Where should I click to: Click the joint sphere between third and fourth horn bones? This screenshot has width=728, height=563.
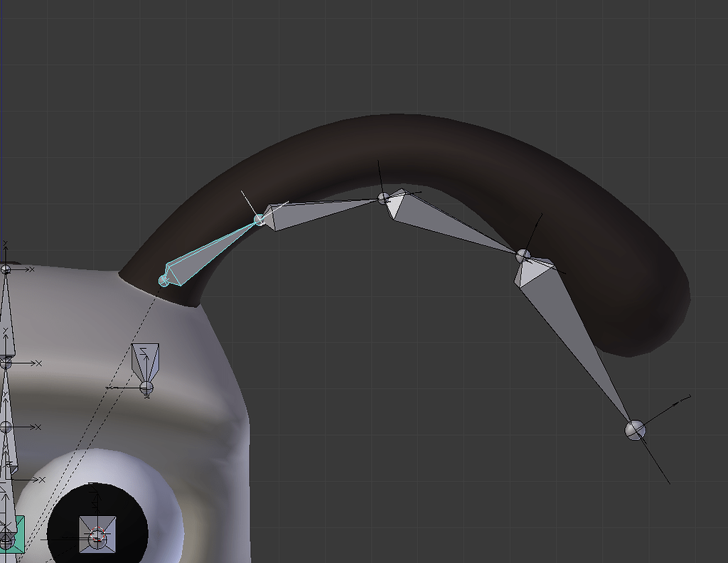tap(523, 256)
